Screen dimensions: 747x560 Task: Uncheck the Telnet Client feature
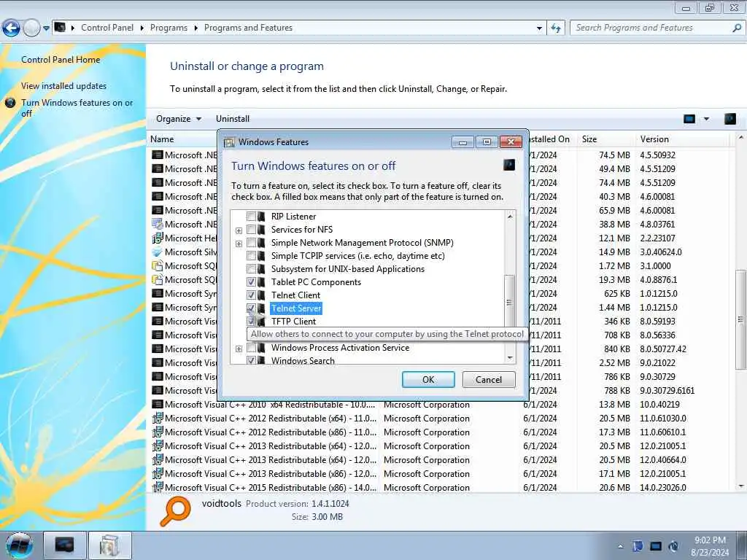pos(251,295)
